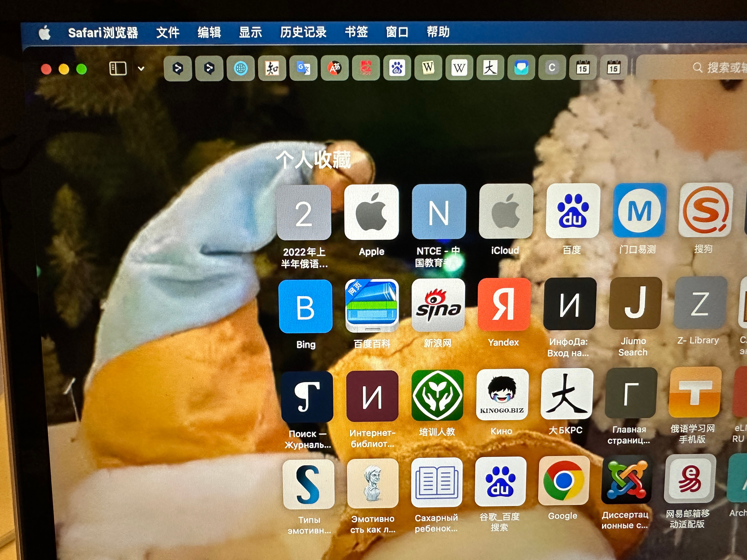Open the 显示 menu
Screen dimensions: 747x560
[250, 32]
